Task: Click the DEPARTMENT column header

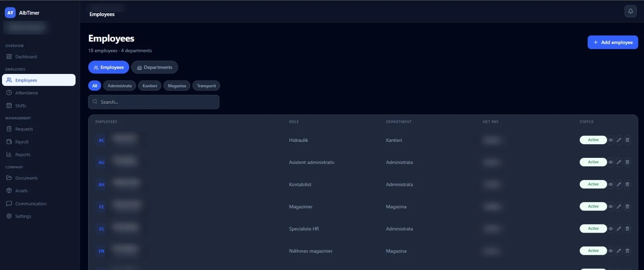Action: 398,122
